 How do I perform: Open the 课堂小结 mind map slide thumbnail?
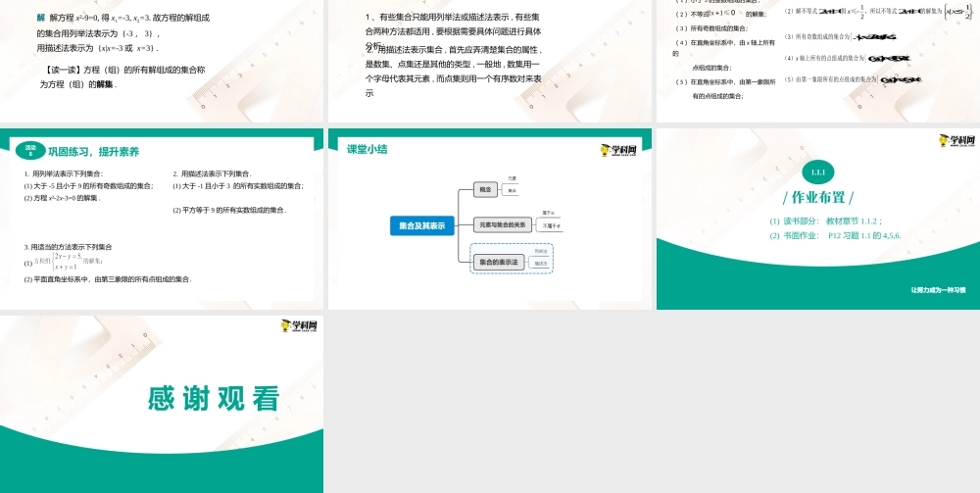tap(489, 219)
